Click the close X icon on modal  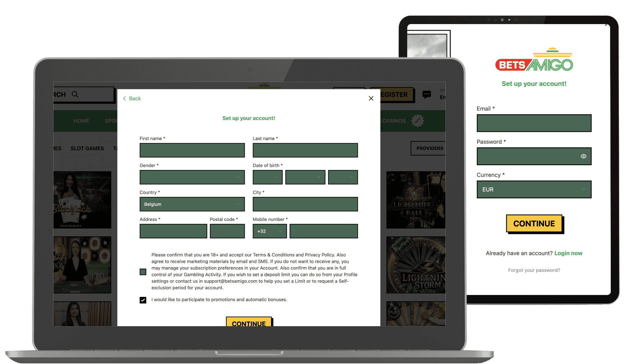click(x=371, y=98)
